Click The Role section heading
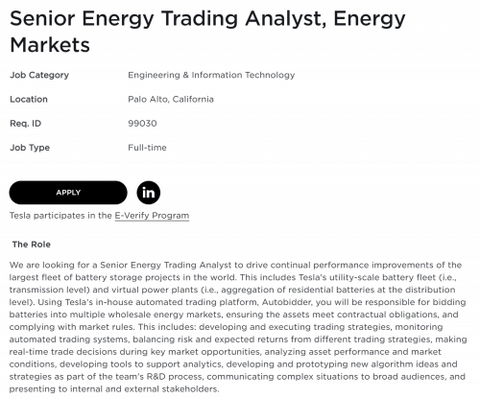The width and height of the screenshot is (480, 398). (31, 244)
